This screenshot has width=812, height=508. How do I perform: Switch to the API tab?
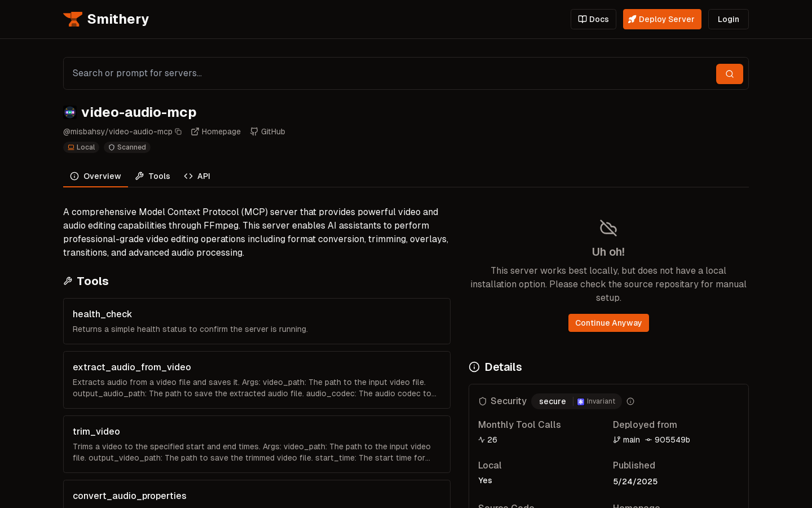[x=197, y=176]
